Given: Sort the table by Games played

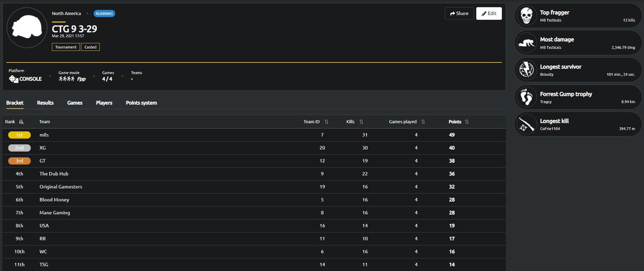Looking at the screenshot, I should pos(423,122).
